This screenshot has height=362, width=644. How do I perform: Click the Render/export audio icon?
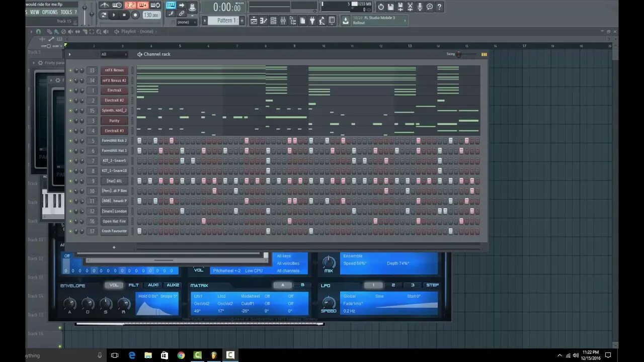(x=400, y=7)
